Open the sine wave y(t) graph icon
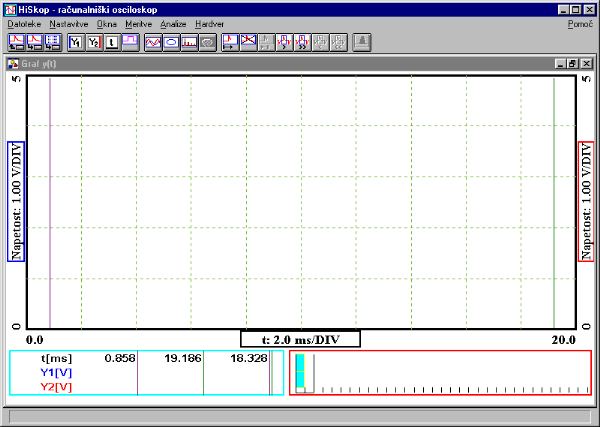 click(x=153, y=42)
